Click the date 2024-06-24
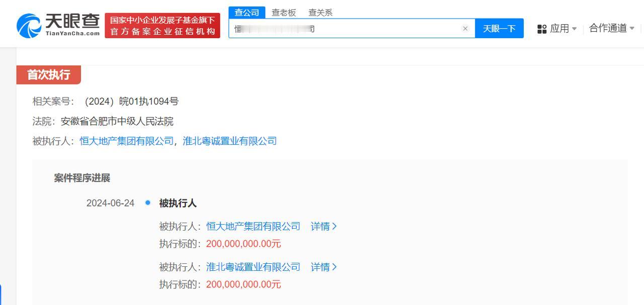Viewport: 644px width, 305px height. tap(110, 203)
